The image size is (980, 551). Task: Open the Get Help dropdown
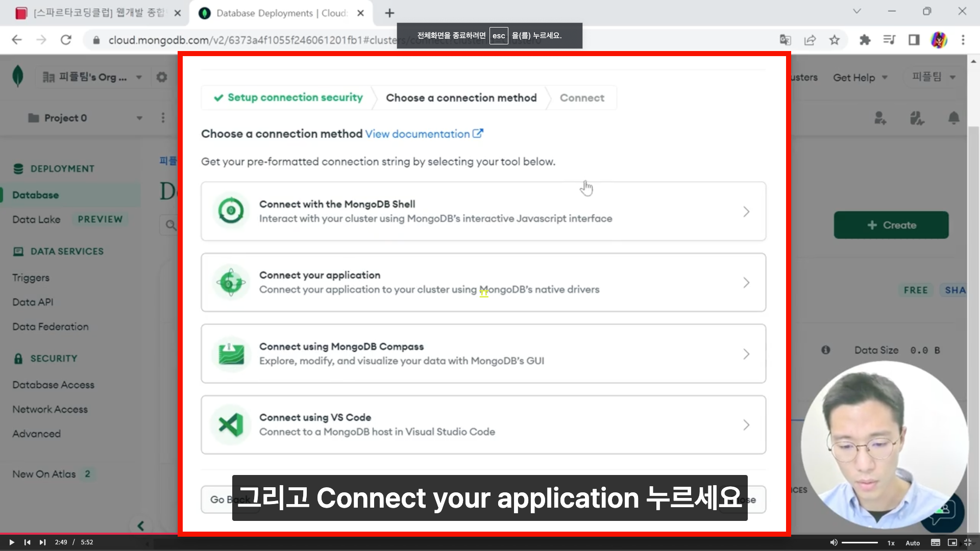tap(861, 78)
